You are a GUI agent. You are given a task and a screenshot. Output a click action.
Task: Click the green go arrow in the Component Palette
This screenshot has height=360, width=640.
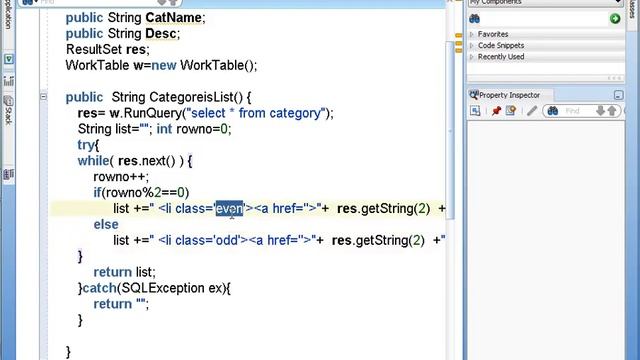coord(615,18)
